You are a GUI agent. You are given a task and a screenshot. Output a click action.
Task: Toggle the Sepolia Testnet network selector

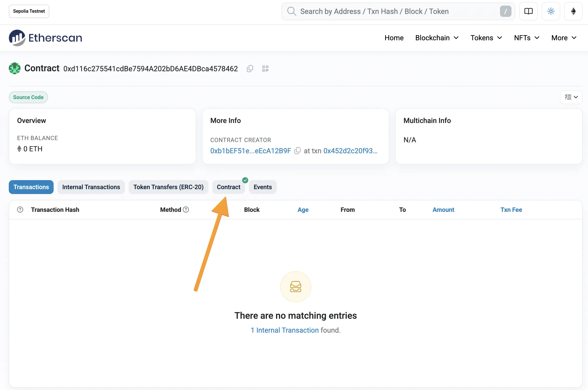click(29, 11)
